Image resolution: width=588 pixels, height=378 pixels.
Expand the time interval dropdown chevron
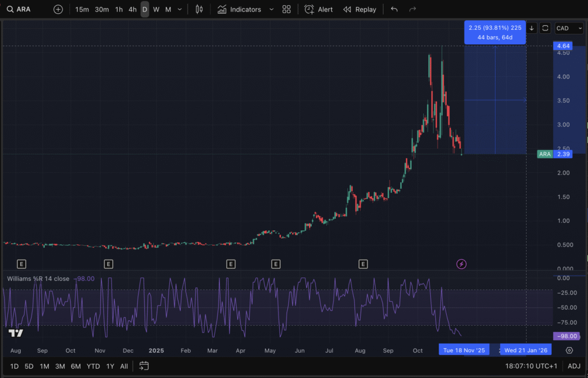click(x=180, y=9)
